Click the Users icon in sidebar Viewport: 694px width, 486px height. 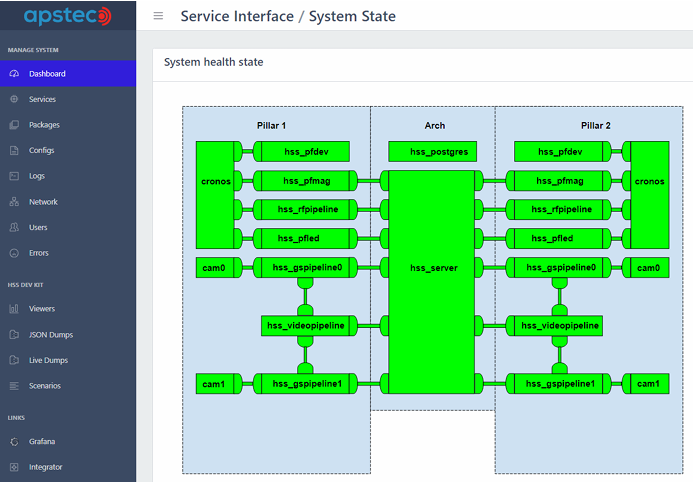(x=14, y=228)
